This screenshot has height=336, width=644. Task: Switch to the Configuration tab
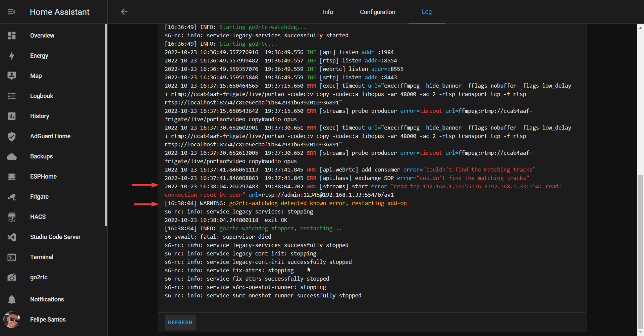point(377,12)
